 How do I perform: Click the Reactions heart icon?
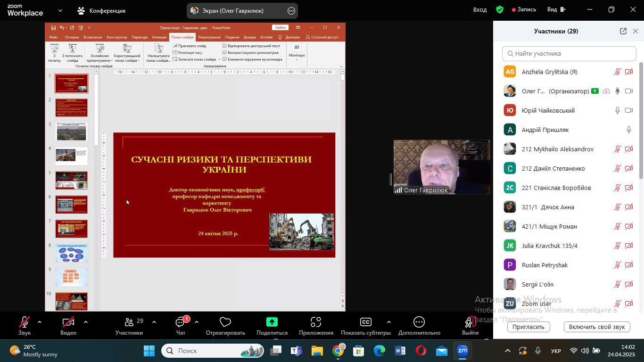[x=225, y=322]
